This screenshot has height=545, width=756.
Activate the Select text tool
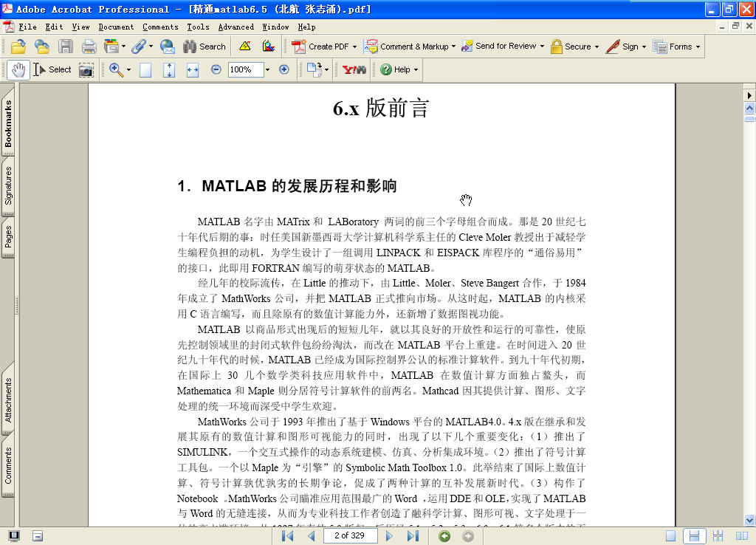52,70
